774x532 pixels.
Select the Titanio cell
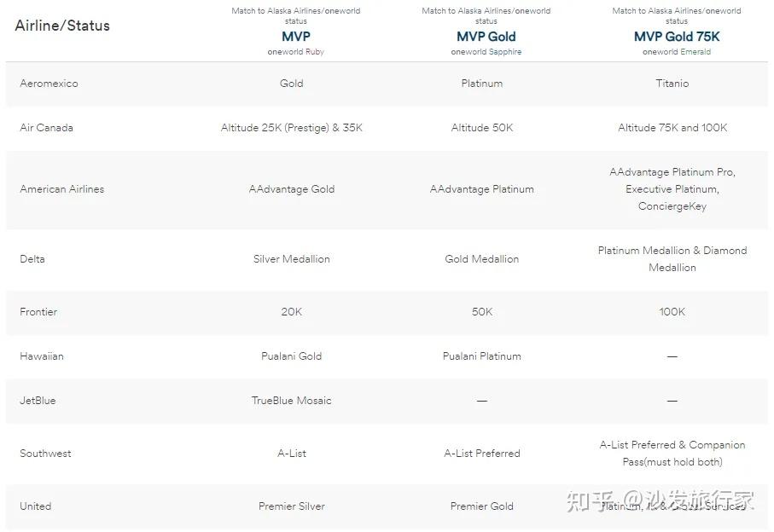point(672,84)
